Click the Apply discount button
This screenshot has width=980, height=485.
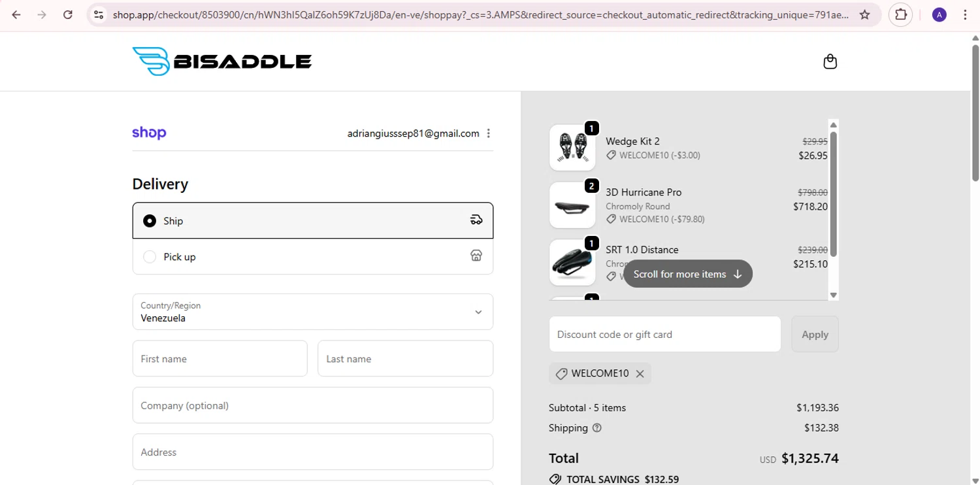pyautogui.click(x=815, y=334)
